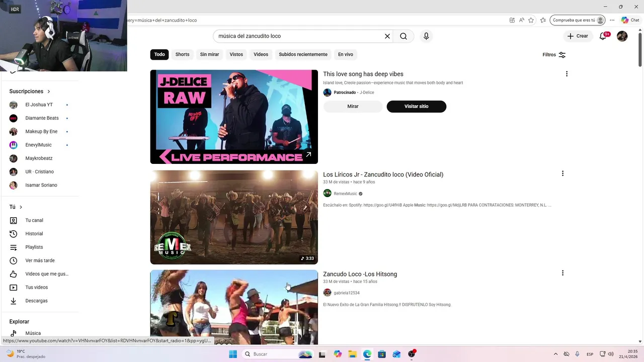Select the En vivo filter chip
This screenshot has height=362, width=644.
[346, 54]
